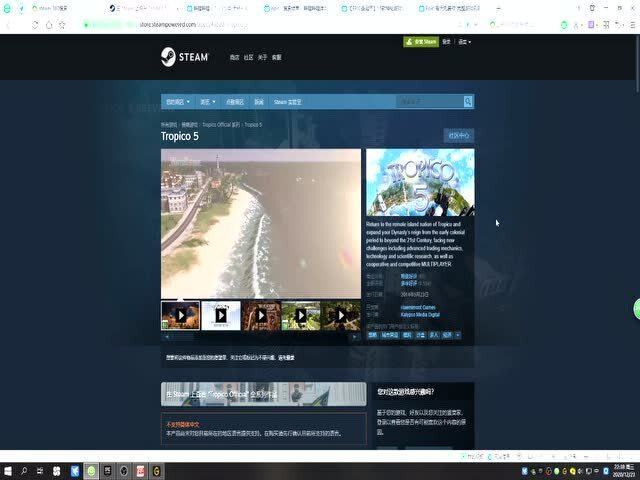Click the green browser icon on the taskbar
Screen dimensions: 640x480
point(91,471)
